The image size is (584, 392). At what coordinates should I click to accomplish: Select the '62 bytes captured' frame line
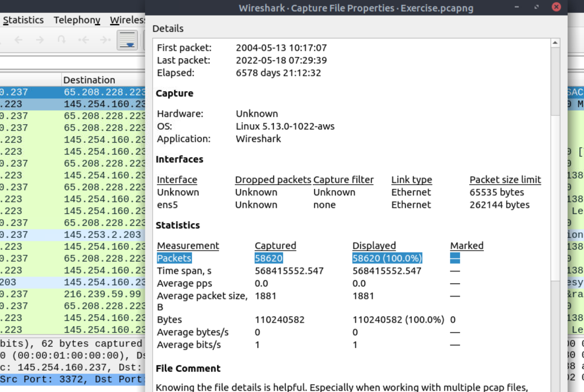click(x=73, y=344)
